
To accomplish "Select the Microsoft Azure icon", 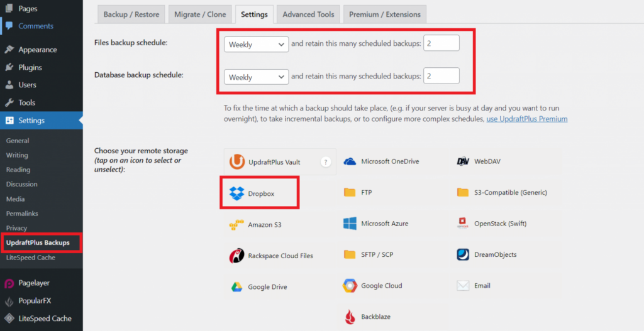I will [350, 224].
